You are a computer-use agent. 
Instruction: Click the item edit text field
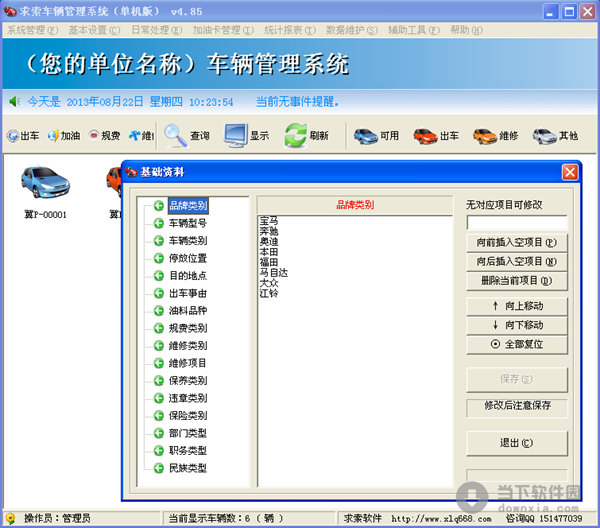tap(516, 223)
